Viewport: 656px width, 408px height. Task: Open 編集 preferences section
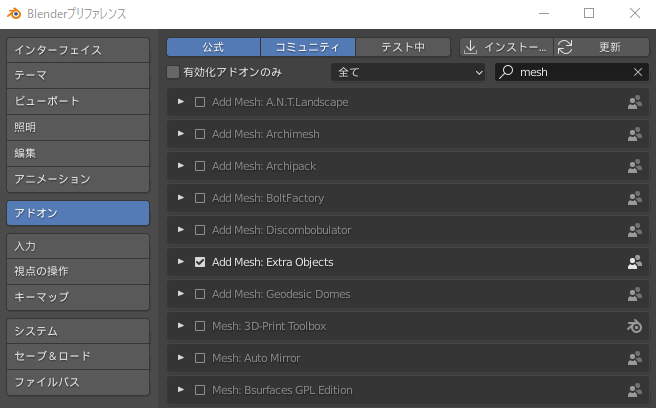(x=78, y=153)
